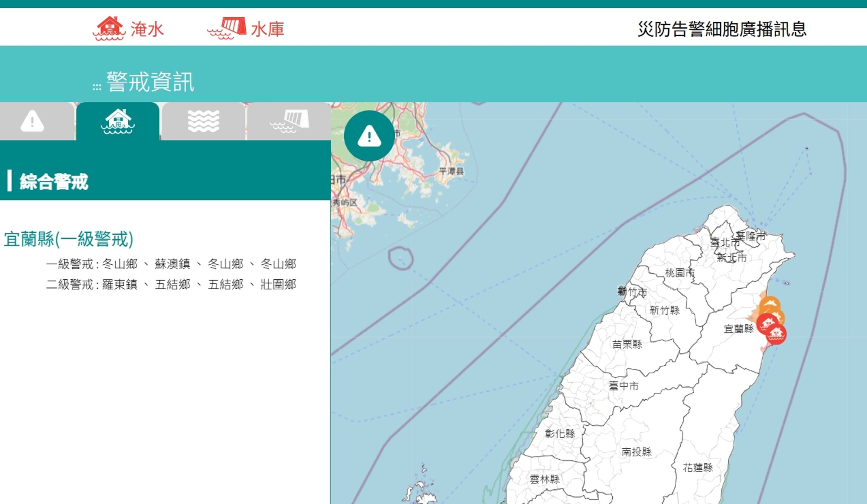Switch to the reservoir dam tab
Screen dimensions: 867x504
289,121
